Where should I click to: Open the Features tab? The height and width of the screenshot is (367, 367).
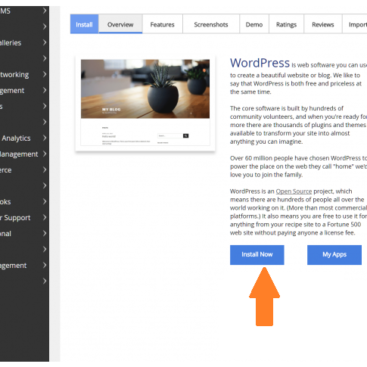[x=162, y=24]
